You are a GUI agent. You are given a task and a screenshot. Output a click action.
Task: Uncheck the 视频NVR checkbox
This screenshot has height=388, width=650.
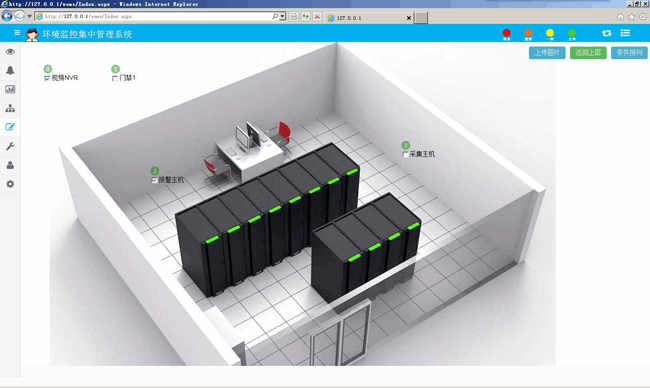(x=47, y=78)
